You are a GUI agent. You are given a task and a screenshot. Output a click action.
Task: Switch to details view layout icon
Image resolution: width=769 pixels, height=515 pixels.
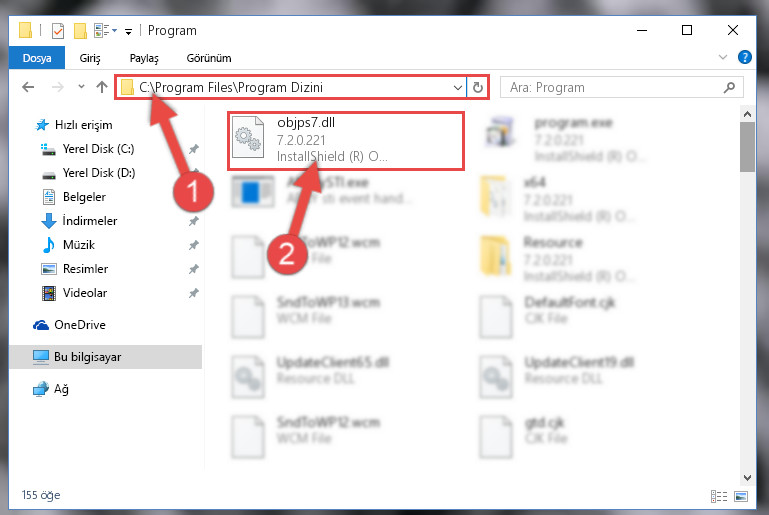coord(719,496)
